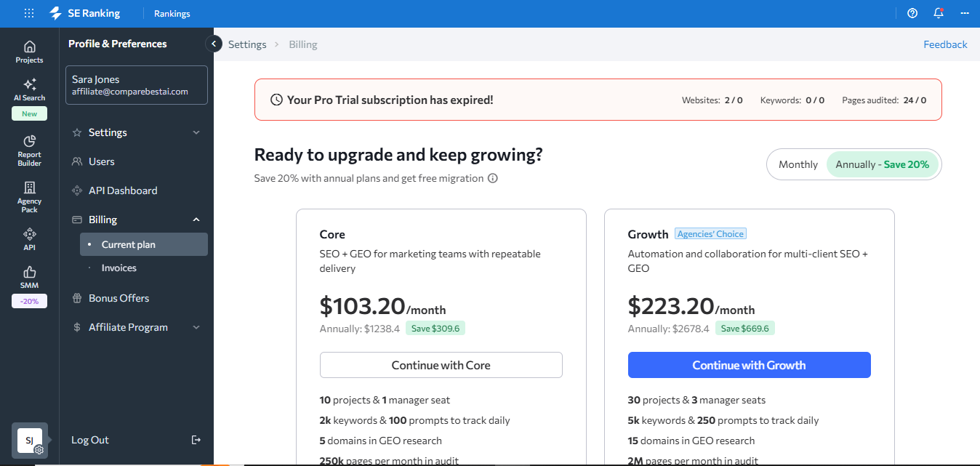Open the Feedback link
Viewport: 980px width, 466px height.
945,44
